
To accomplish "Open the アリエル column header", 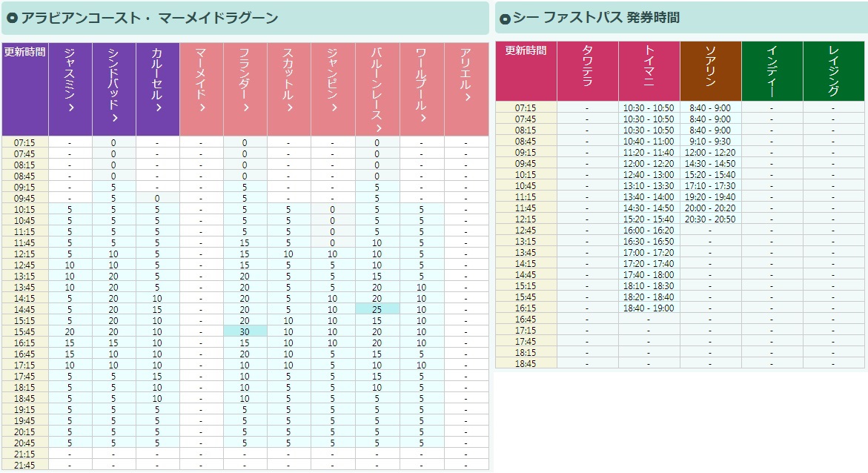I will [x=466, y=76].
